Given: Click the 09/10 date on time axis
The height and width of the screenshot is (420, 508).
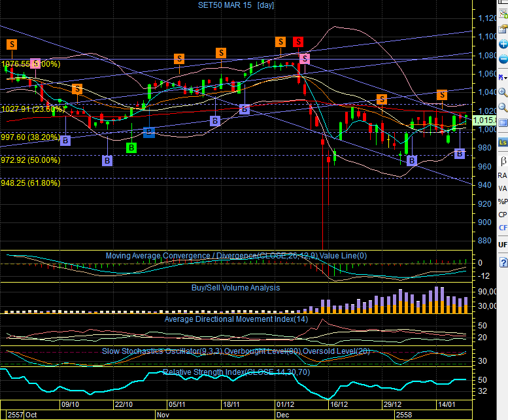Looking at the screenshot, I should pyautogui.click(x=71, y=404).
